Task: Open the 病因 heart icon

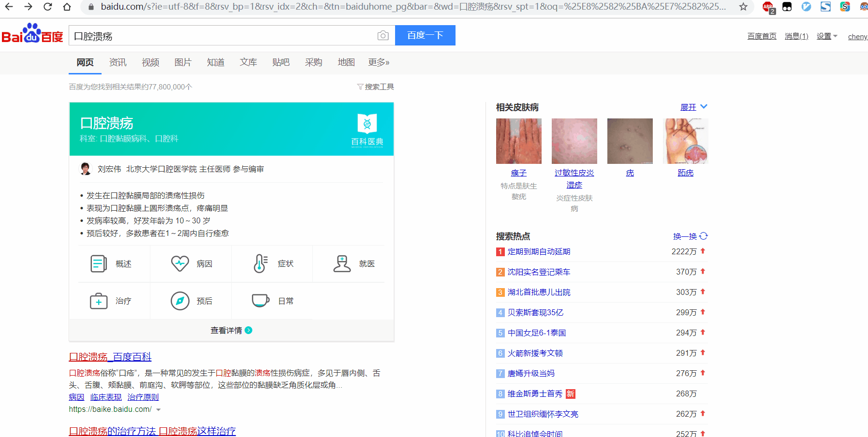Action: [180, 263]
